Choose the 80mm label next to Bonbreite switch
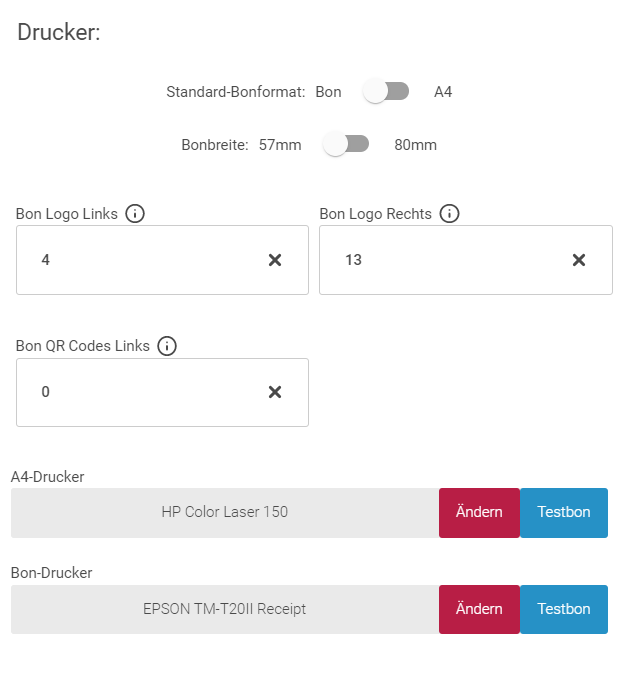 [415, 145]
